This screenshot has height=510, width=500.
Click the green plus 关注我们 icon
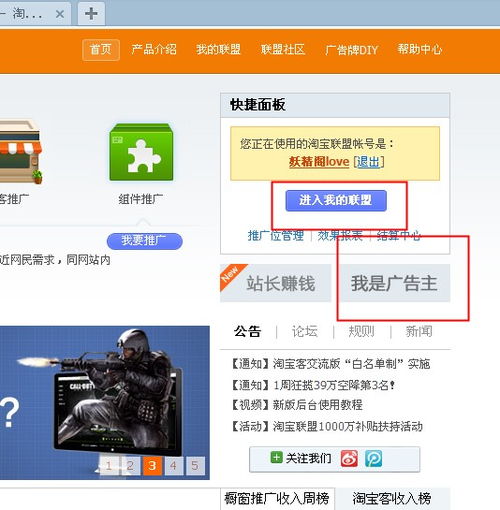pyautogui.click(x=276, y=458)
